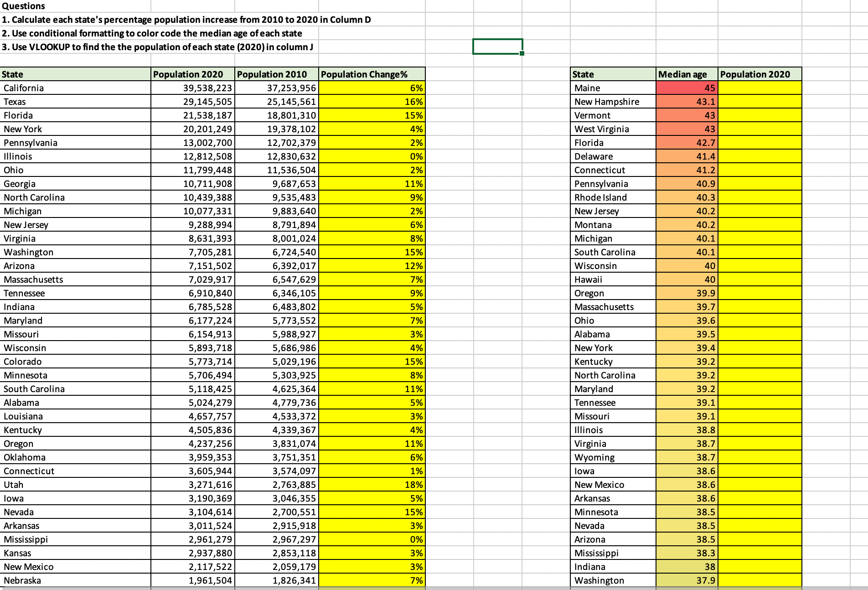
Task: Click New Jersey 2010 population 8,791,894
Action: [x=277, y=224]
